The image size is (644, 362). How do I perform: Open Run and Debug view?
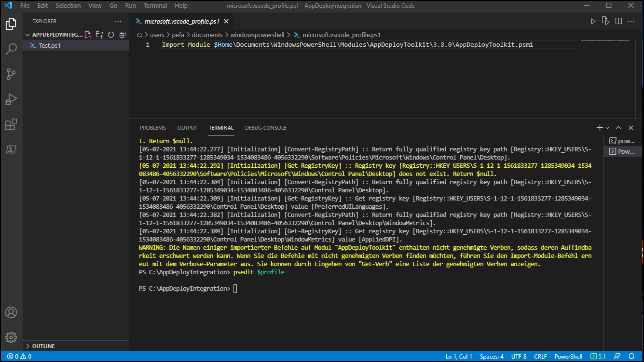pyautogui.click(x=11, y=99)
